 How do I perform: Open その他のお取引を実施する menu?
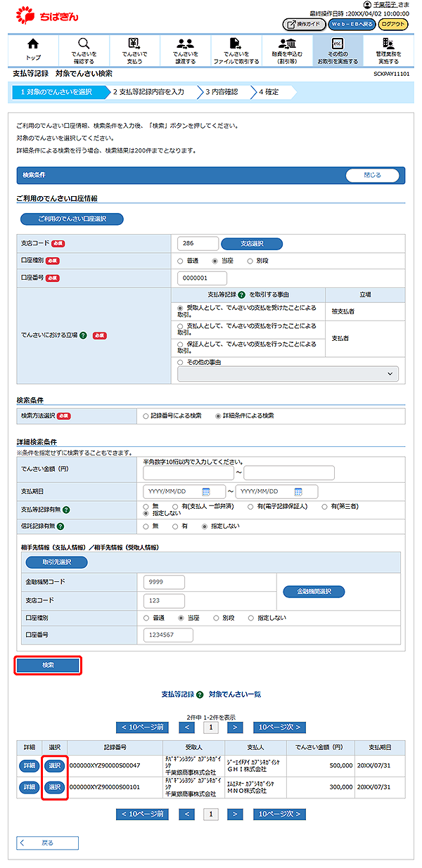[x=338, y=50]
